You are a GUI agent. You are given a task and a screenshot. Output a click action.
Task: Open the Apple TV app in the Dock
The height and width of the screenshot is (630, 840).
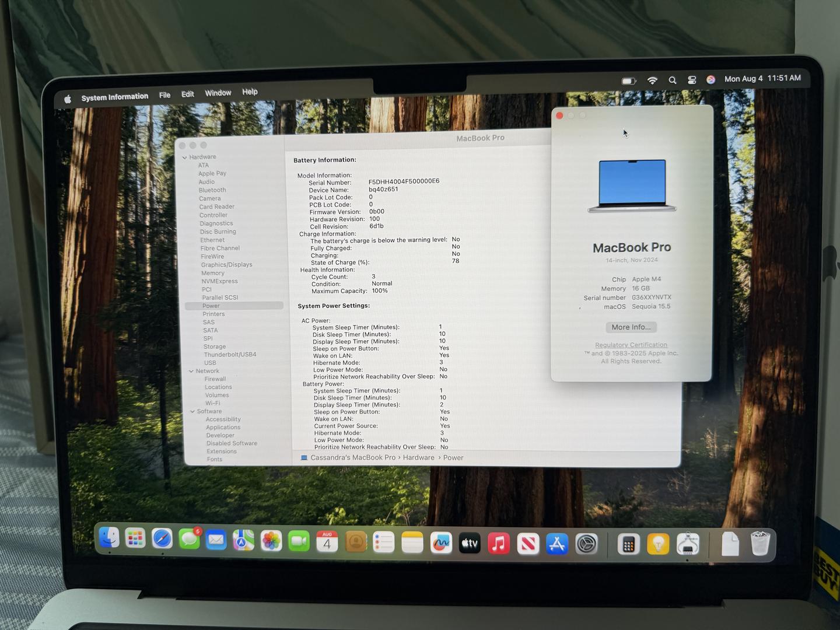point(470,544)
